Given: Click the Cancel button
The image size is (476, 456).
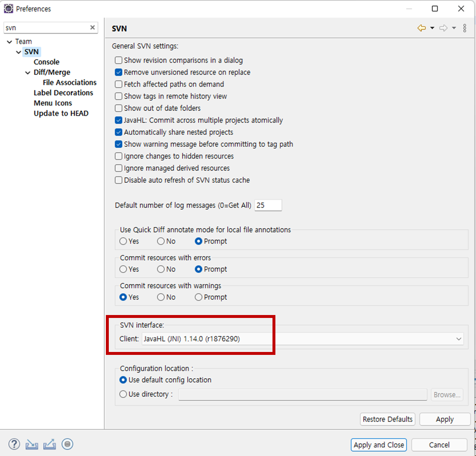Looking at the screenshot, I should pyautogui.click(x=439, y=445).
